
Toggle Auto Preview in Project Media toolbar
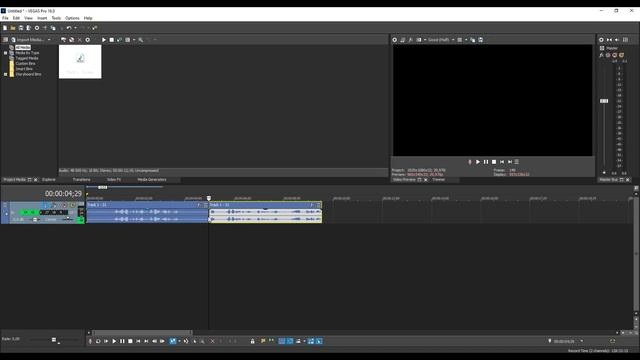[x=120, y=40]
